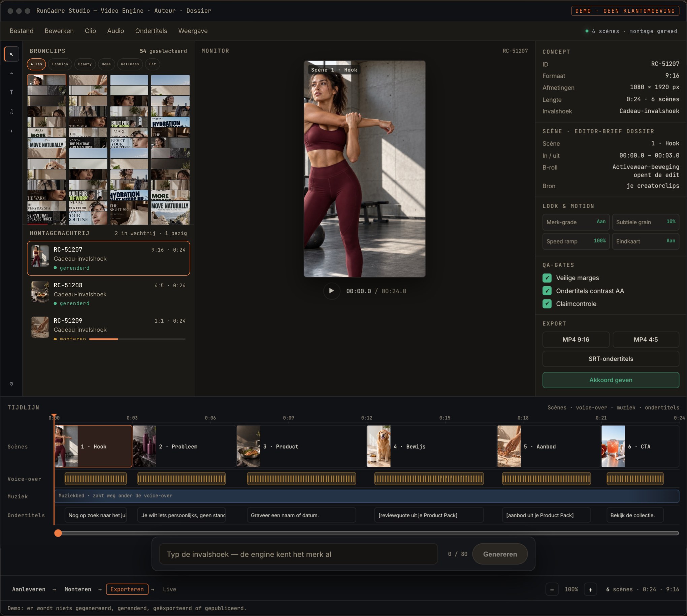Open the Clip menu
The height and width of the screenshot is (616, 687).
[x=90, y=31]
